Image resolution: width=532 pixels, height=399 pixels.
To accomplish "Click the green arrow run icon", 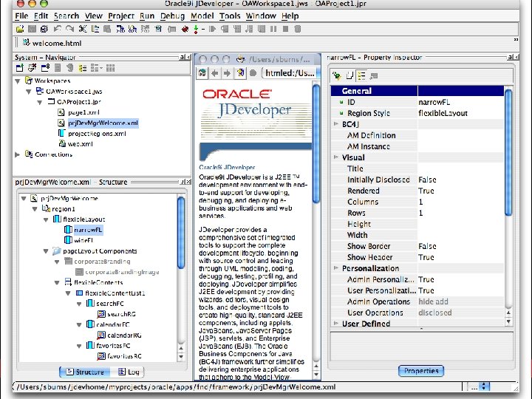I will 196,29.
